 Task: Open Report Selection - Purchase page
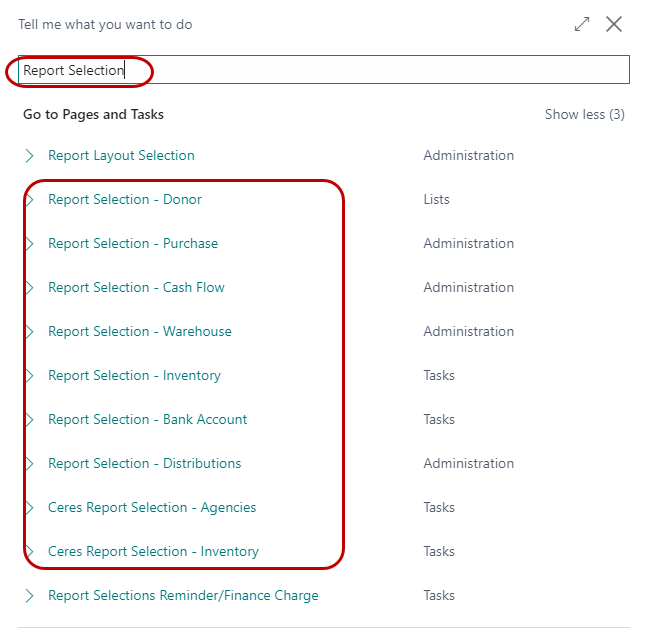133,244
